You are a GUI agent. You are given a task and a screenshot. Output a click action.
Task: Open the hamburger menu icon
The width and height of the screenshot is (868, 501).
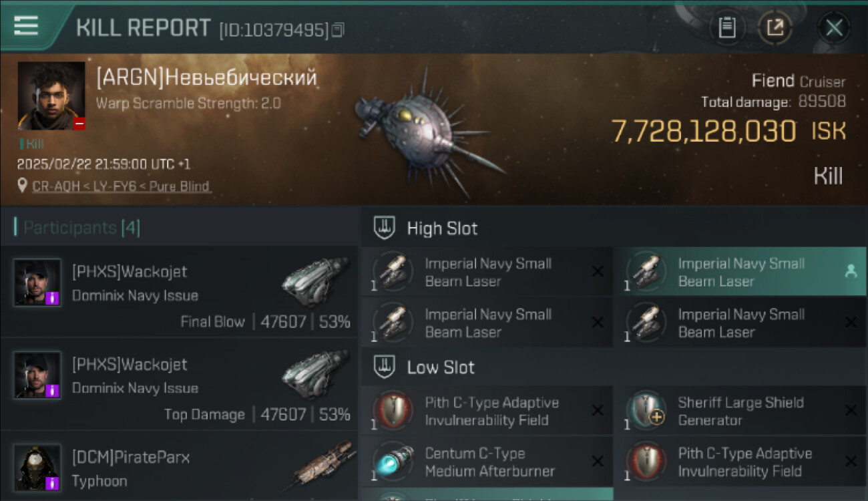[25, 25]
